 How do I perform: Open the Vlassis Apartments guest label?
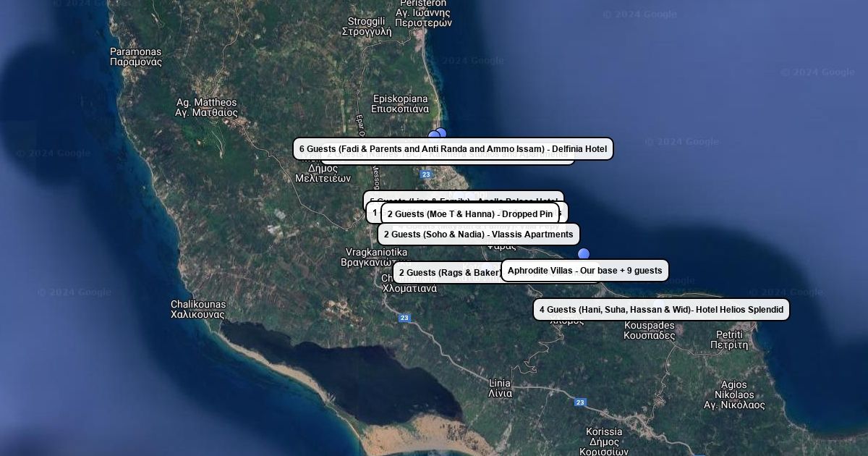(x=478, y=235)
